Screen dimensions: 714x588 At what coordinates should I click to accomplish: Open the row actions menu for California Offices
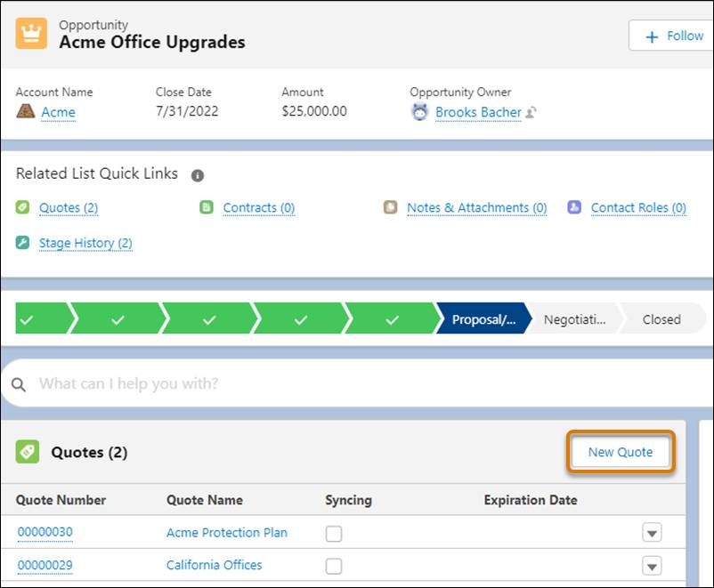point(652,566)
